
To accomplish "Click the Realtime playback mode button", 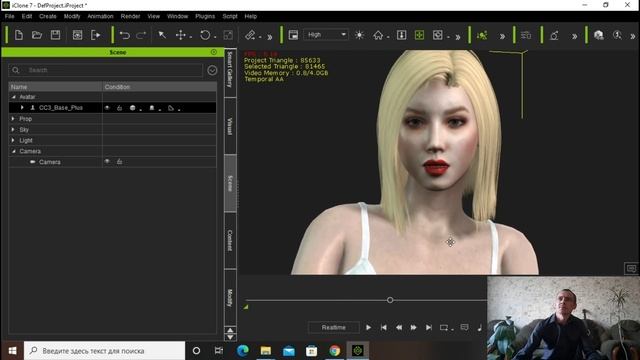I will pos(333,327).
